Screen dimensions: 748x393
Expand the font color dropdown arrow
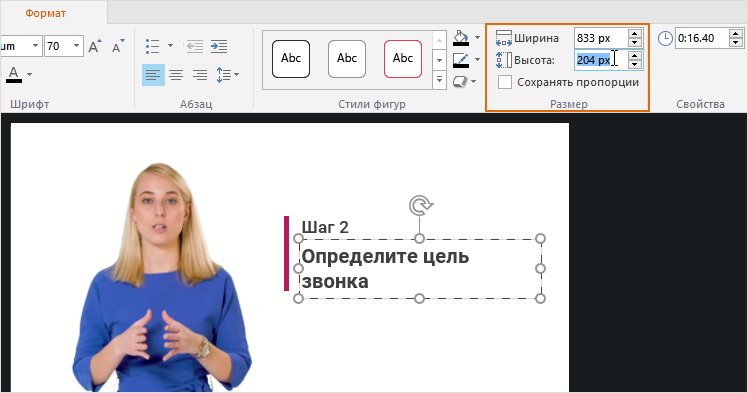click(30, 74)
